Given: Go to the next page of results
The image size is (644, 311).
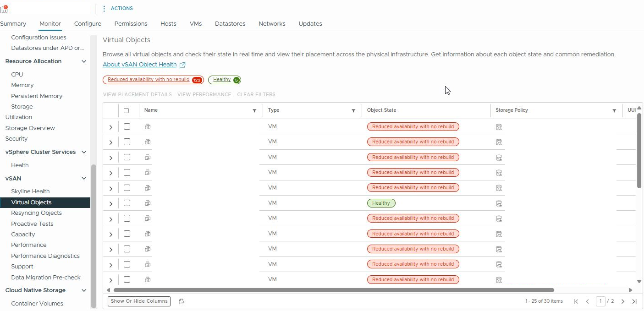Looking at the screenshot, I should [x=623, y=301].
